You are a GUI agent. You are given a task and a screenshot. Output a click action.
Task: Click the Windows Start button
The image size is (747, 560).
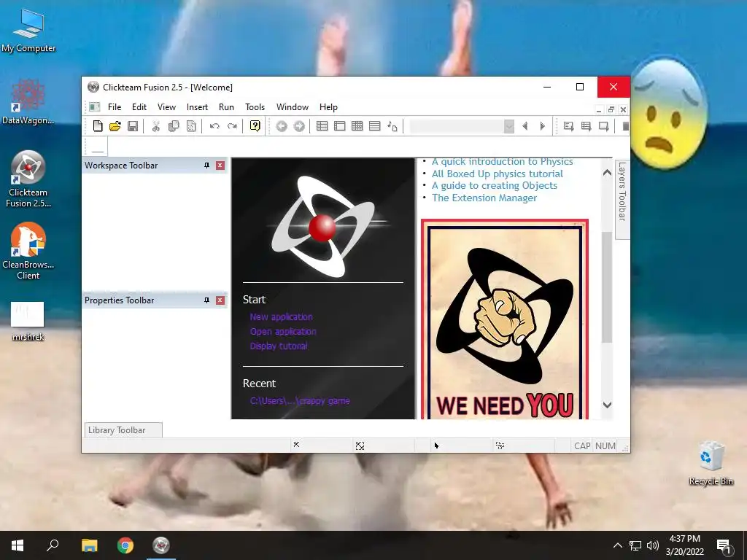coord(18,545)
